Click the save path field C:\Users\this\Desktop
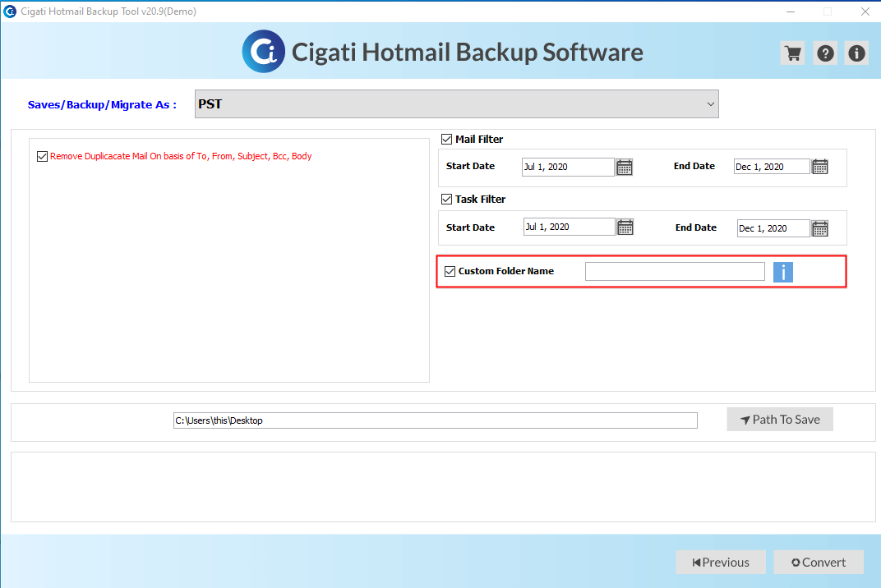881x588 pixels. click(436, 420)
